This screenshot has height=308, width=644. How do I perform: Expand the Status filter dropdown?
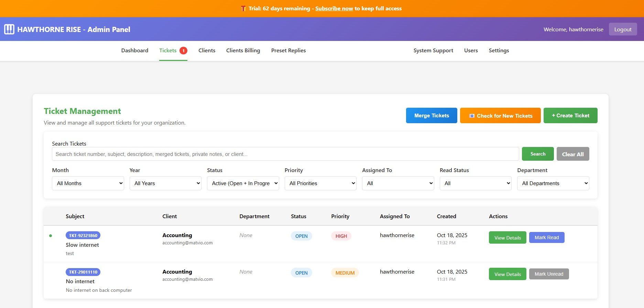point(243,183)
